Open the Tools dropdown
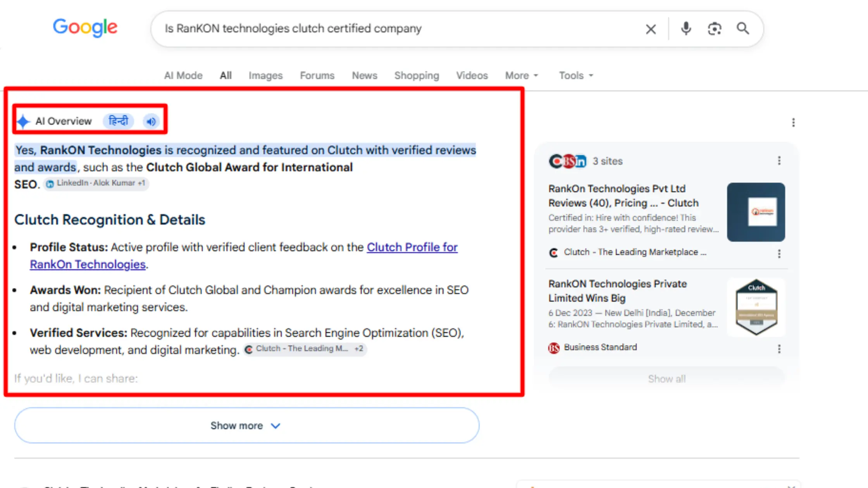 tap(576, 76)
